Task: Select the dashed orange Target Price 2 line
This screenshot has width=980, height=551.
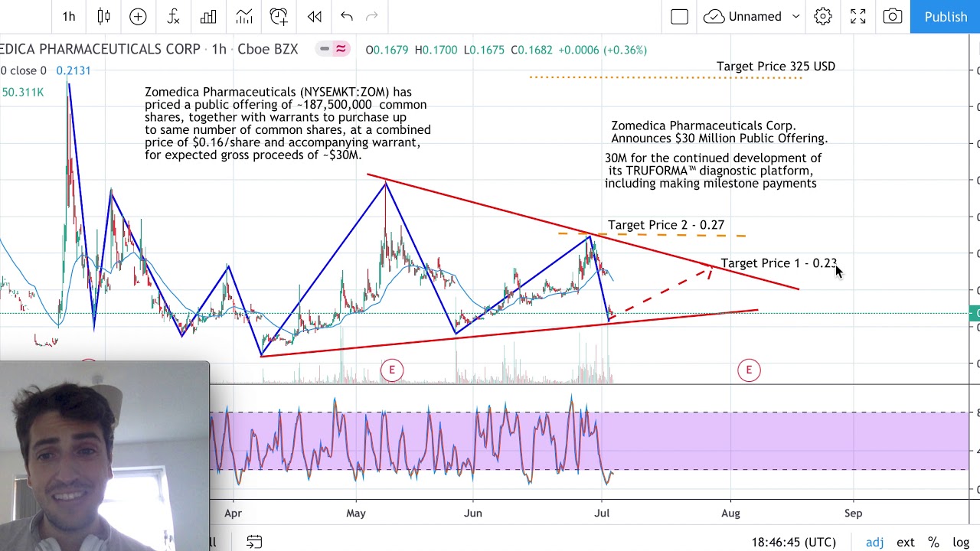Action: (x=652, y=234)
